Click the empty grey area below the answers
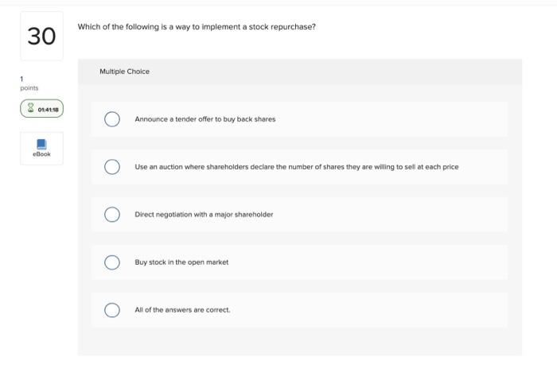The width and height of the screenshot is (557, 392). [x=299, y=342]
